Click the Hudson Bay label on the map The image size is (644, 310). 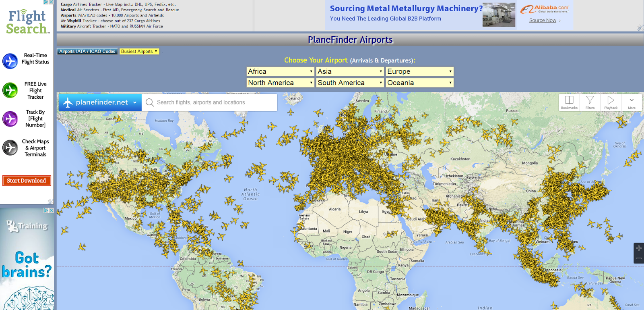click(x=164, y=121)
